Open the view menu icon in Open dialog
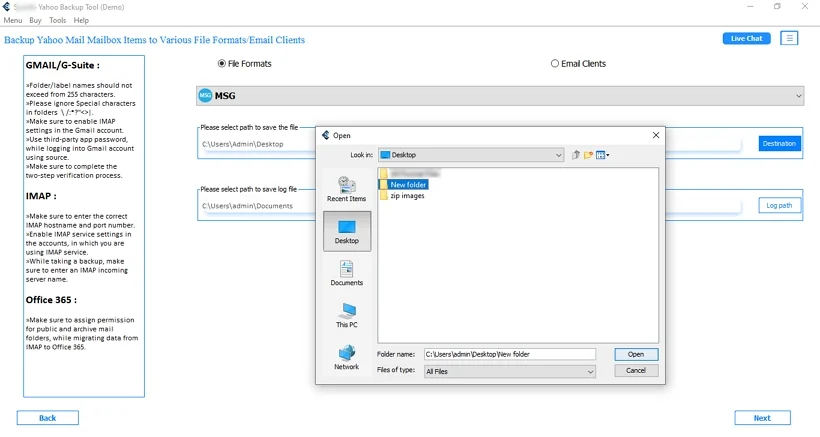 pyautogui.click(x=602, y=155)
